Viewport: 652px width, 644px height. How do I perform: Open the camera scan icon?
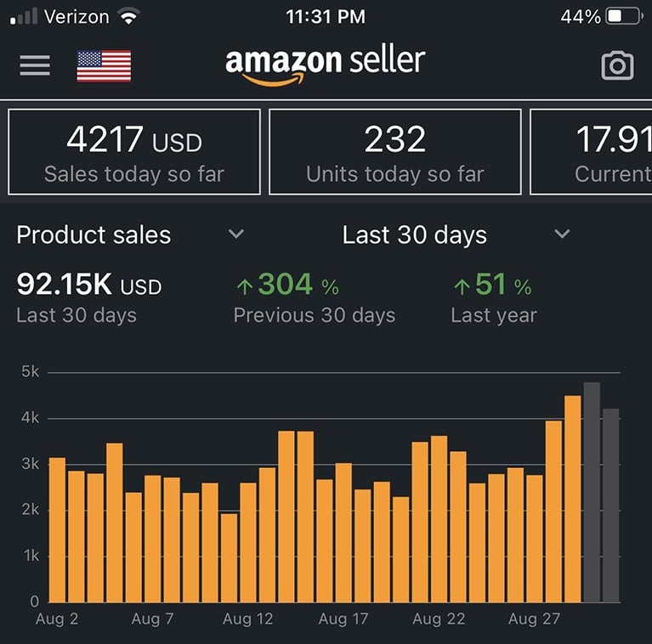click(617, 65)
